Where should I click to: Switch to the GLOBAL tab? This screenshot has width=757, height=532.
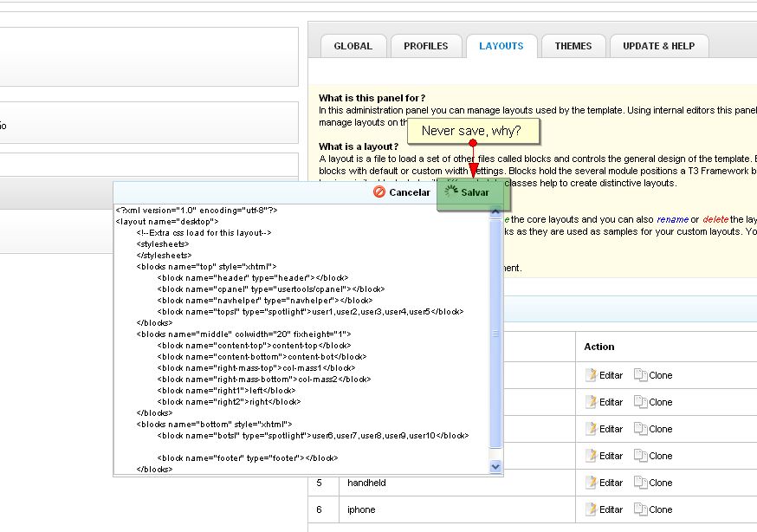pos(353,46)
